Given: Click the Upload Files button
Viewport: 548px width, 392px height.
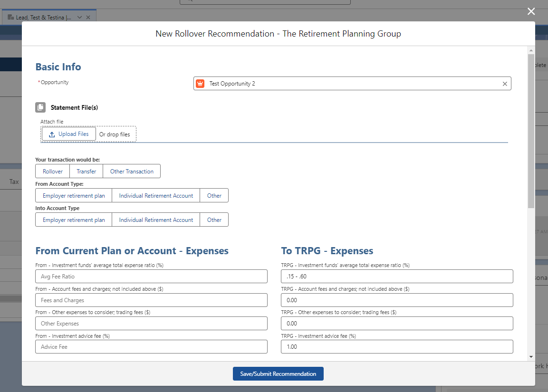Looking at the screenshot, I should pos(69,134).
